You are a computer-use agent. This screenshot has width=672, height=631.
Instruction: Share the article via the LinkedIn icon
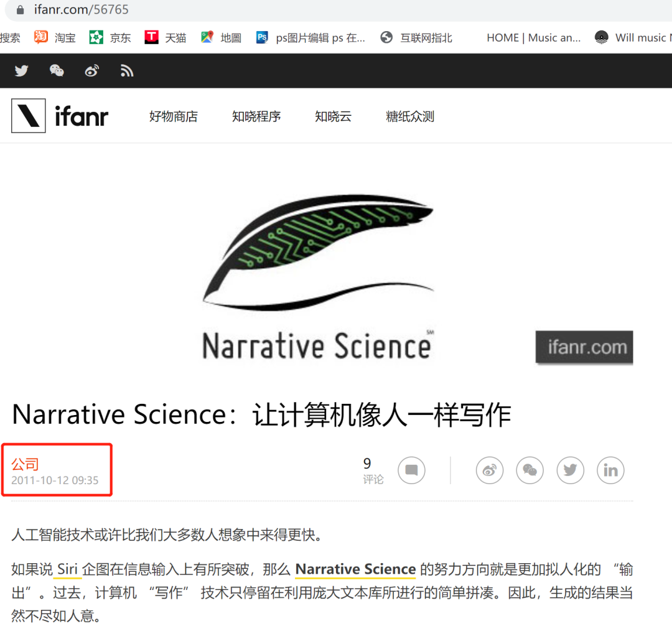tap(610, 470)
